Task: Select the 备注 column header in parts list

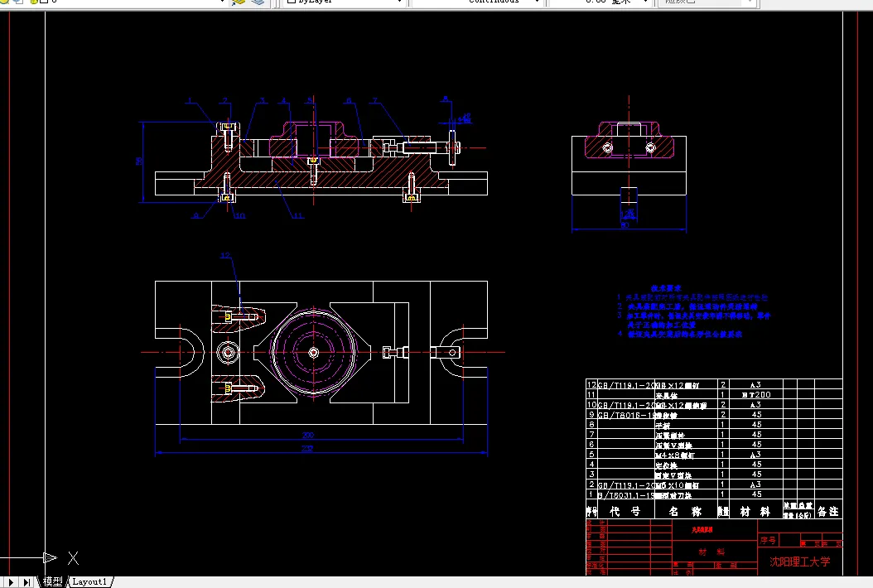Action: (x=828, y=511)
